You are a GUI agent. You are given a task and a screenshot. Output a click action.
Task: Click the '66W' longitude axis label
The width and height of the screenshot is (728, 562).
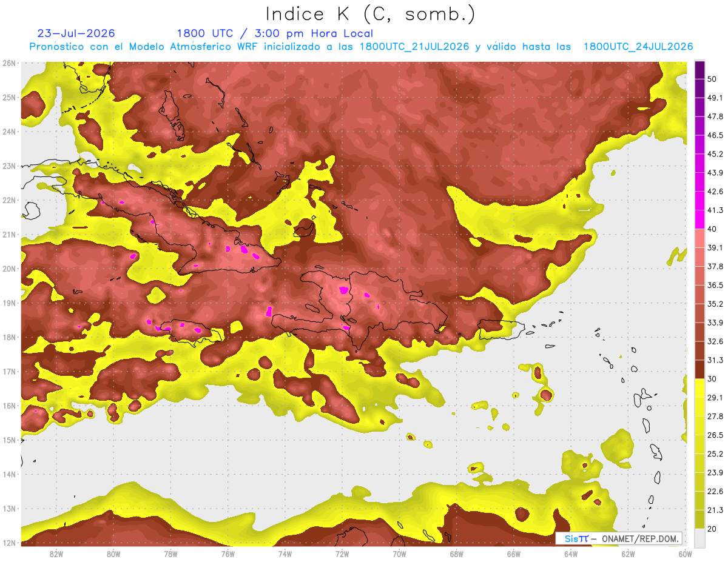[x=514, y=554]
